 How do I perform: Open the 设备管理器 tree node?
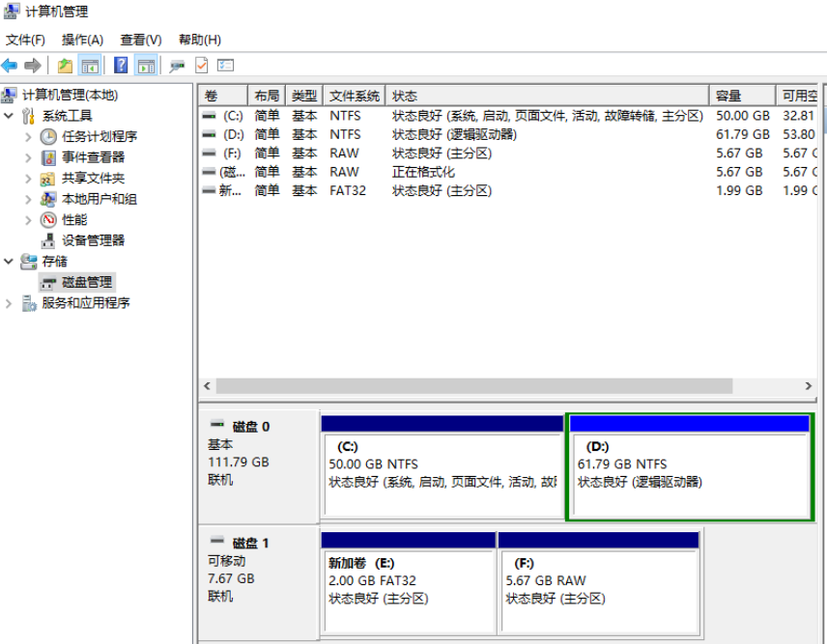tap(93, 240)
